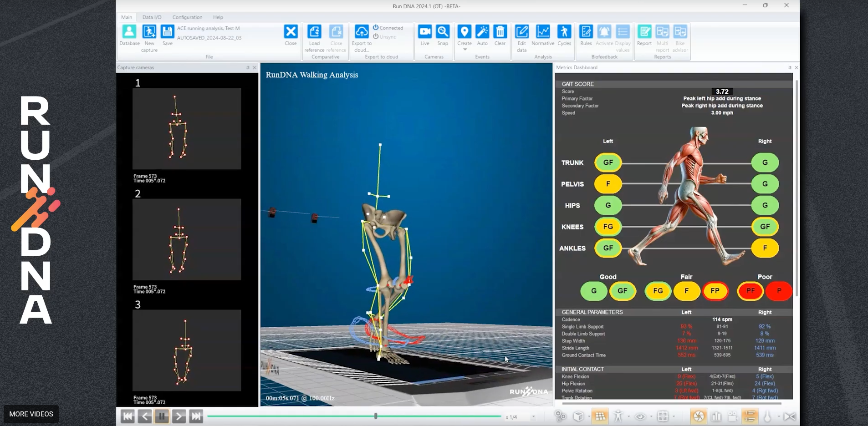This screenshot has height=426, width=868.
Task: Click the left PELVIS F score circle
Action: (608, 184)
